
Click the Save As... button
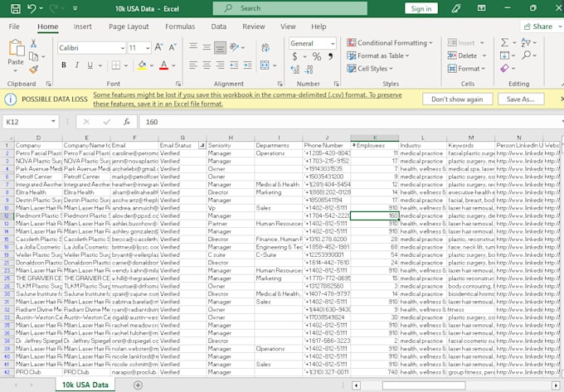pyautogui.click(x=520, y=99)
